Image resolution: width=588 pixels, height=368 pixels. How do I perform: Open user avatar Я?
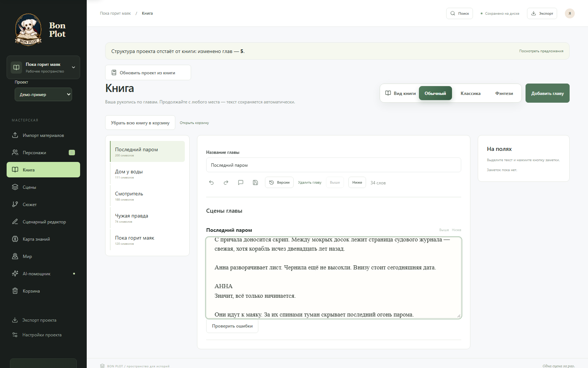coord(570,13)
